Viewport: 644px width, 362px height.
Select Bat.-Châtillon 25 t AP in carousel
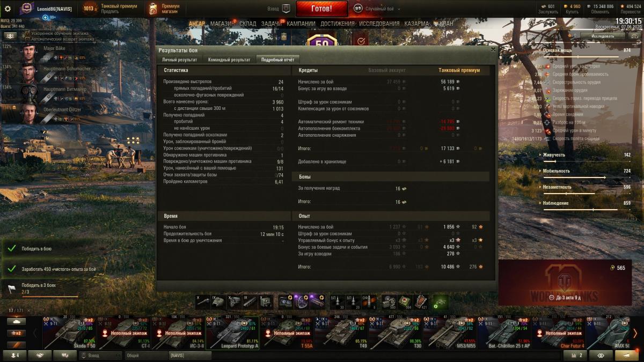click(504, 333)
